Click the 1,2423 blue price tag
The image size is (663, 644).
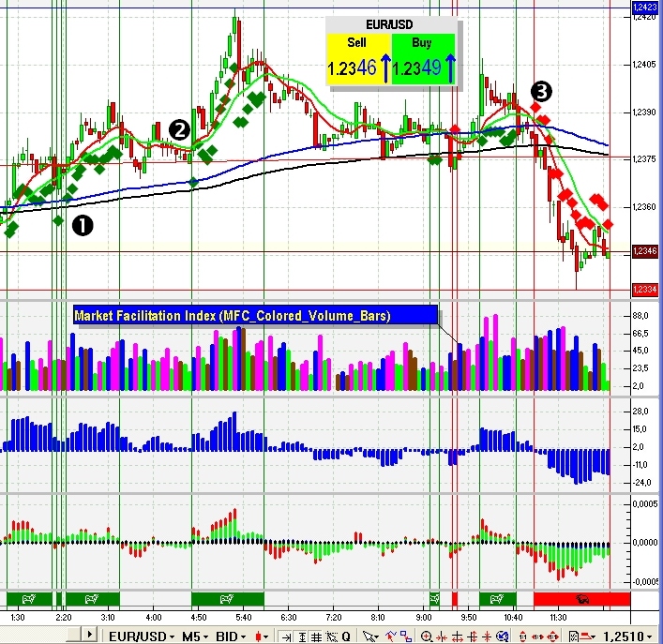point(645,7)
